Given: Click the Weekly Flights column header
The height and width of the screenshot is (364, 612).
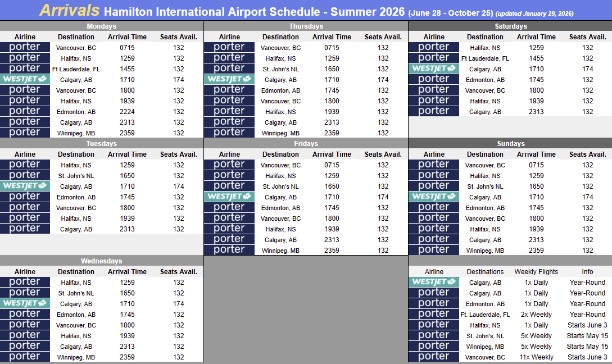Looking at the screenshot, I should tap(536, 272).
